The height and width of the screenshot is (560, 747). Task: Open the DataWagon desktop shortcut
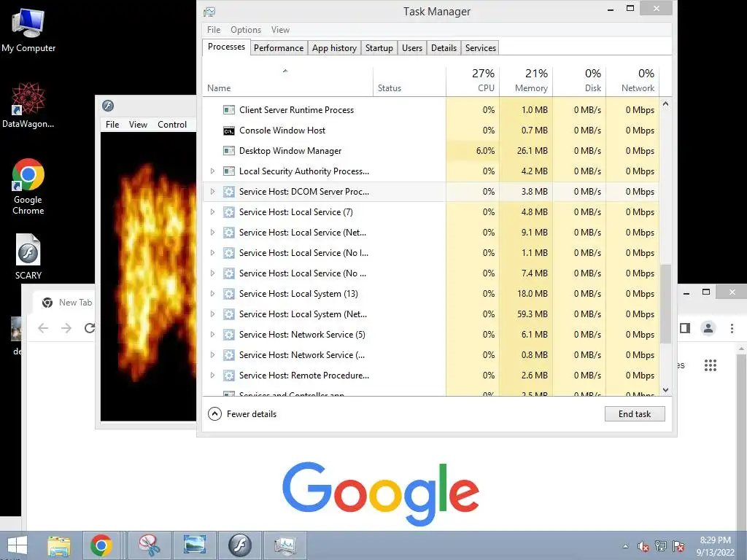28,105
